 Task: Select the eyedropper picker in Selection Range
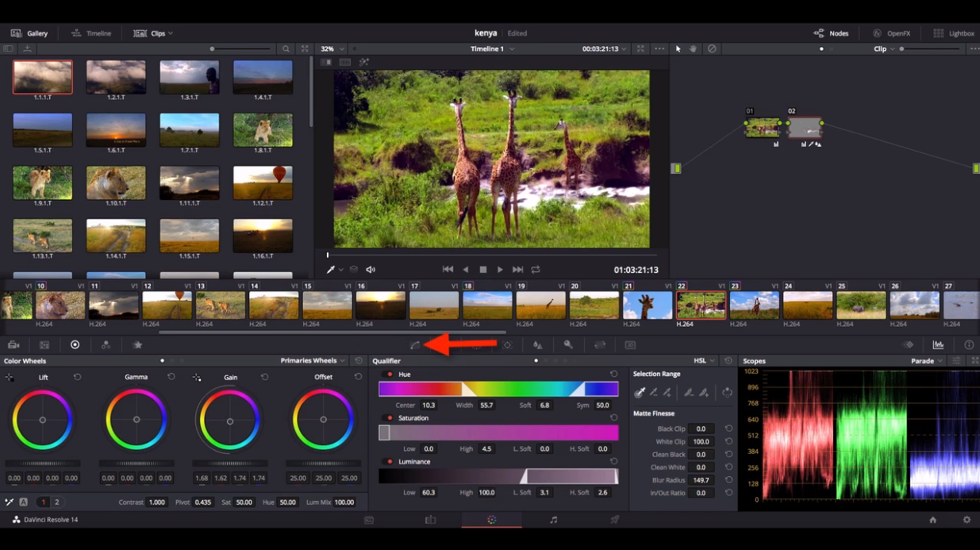pos(640,392)
